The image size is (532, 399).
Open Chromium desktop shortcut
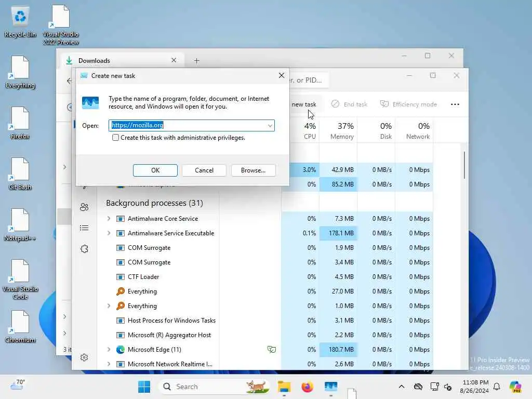pyautogui.click(x=20, y=327)
